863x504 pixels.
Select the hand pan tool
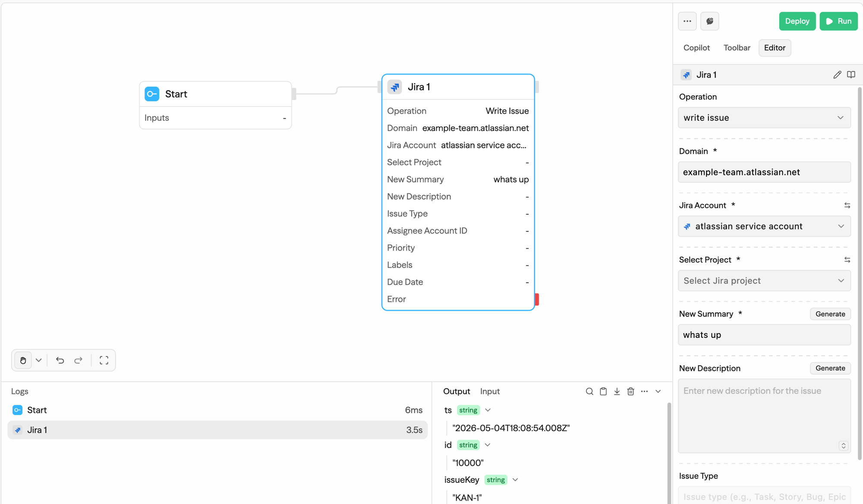click(x=23, y=360)
